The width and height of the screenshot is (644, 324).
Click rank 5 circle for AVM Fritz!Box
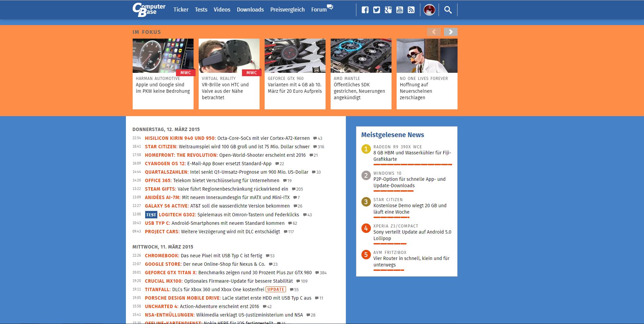[366, 255]
